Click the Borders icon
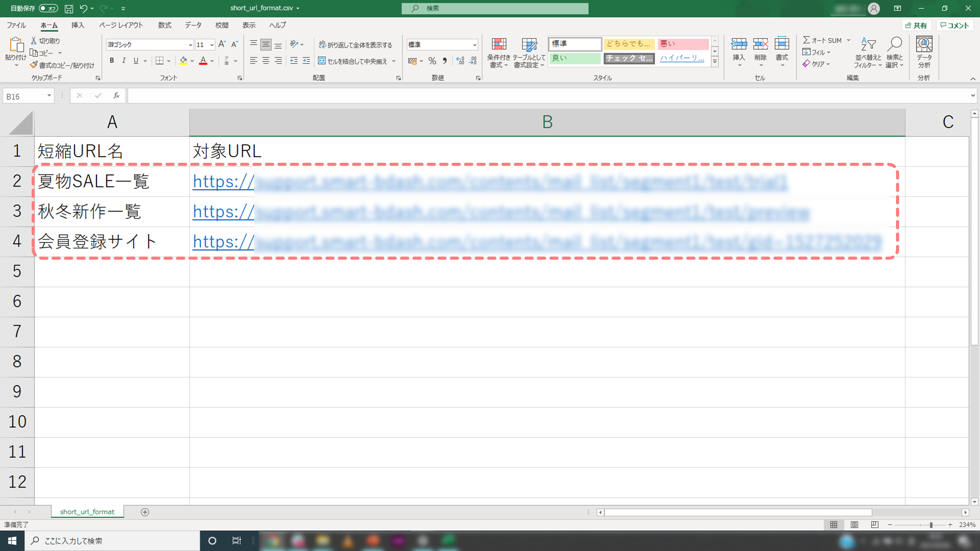The height and width of the screenshot is (551, 980). point(160,61)
